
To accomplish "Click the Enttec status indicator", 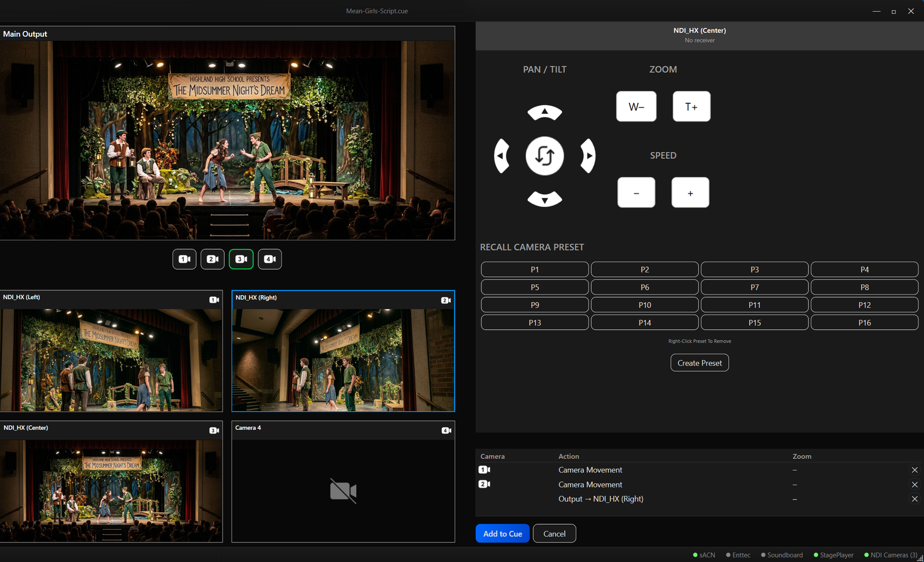I will [x=738, y=555].
